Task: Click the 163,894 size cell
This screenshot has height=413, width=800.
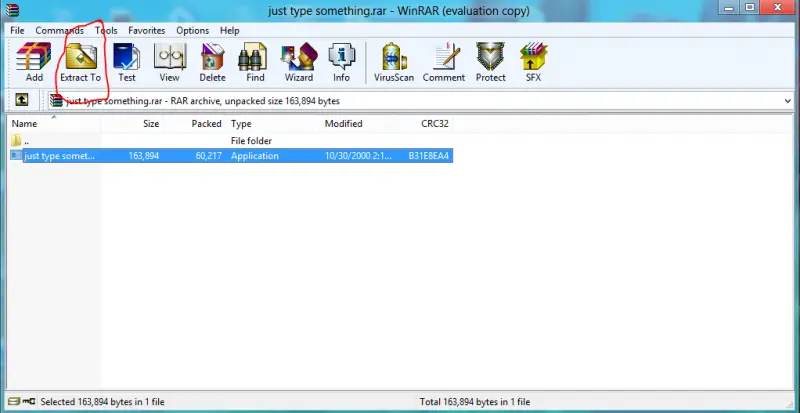Action: click(144, 156)
